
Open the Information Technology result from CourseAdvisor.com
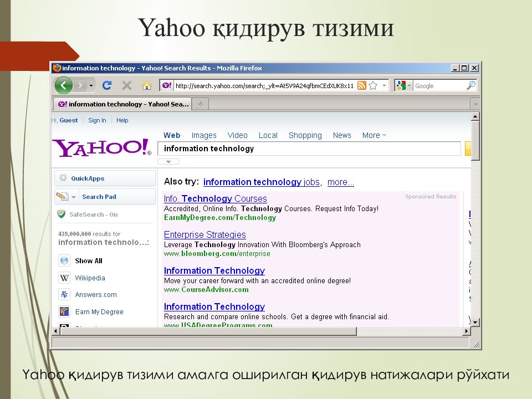(214, 270)
